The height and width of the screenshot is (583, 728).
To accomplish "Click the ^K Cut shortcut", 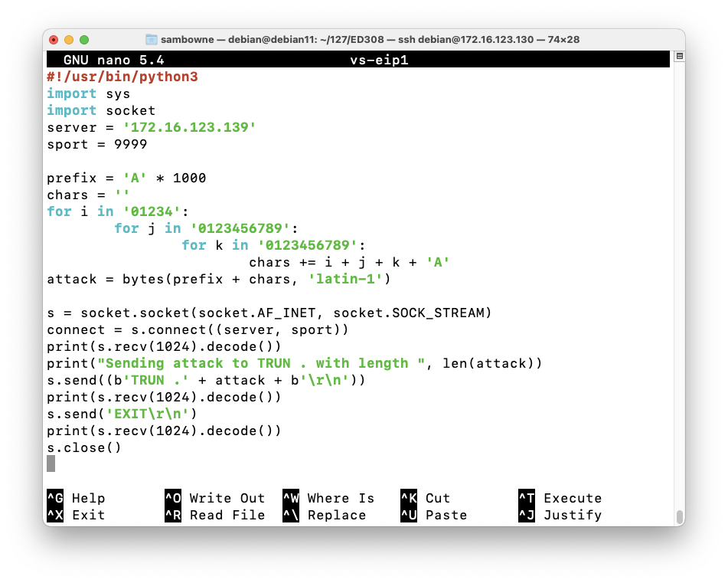I will [426, 498].
